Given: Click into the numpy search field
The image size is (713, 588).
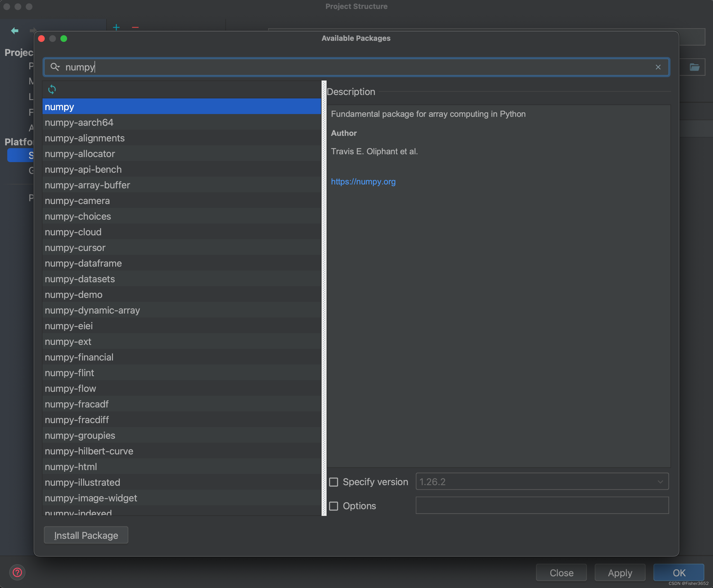Looking at the screenshot, I should pos(356,67).
